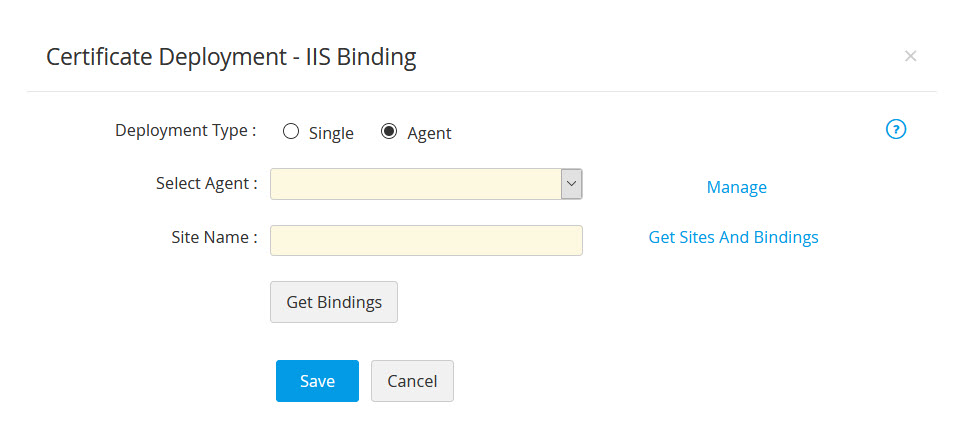Image resolution: width=959 pixels, height=447 pixels.
Task: Click Get Sites And Bindings link
Action: (733, 237)
